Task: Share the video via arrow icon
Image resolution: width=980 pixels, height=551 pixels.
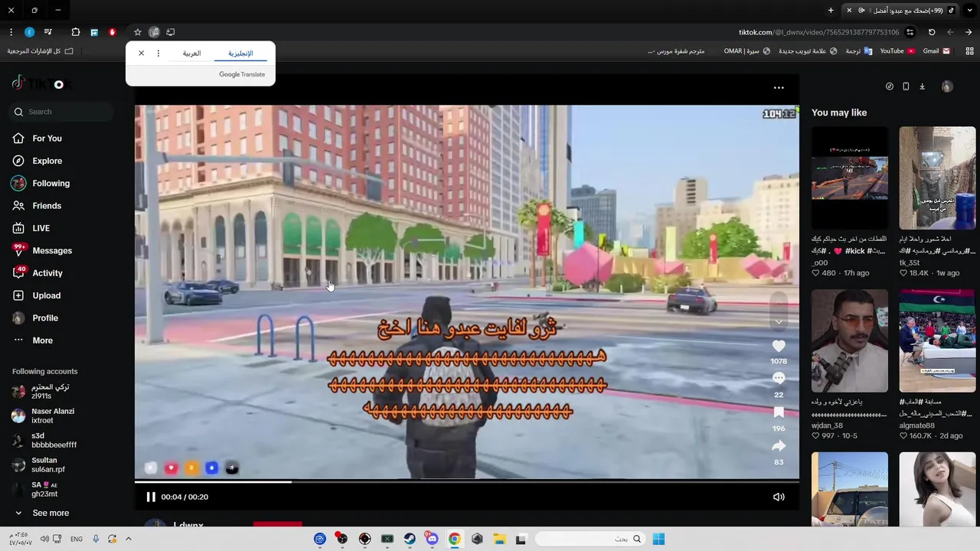Action: [x=779, y=445]
